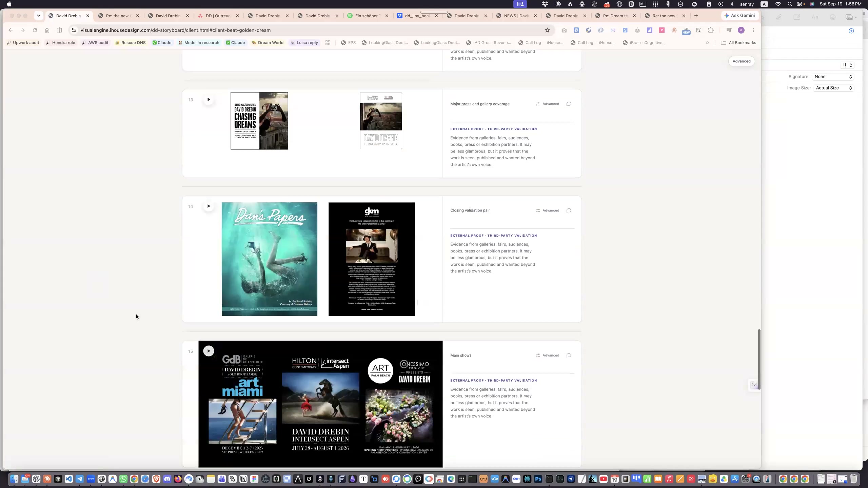
Task: Open the Upwork audit bookmark
Action: tap(23, 43)
